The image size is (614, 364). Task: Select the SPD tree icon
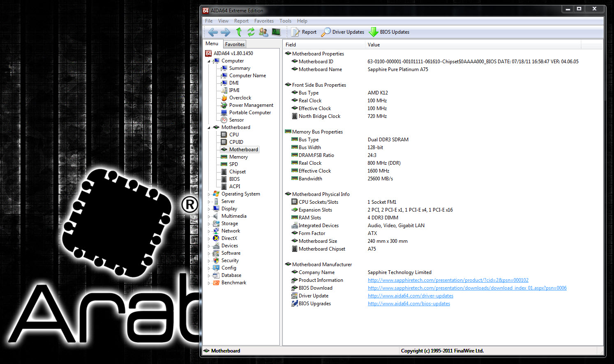coord(224,164)
